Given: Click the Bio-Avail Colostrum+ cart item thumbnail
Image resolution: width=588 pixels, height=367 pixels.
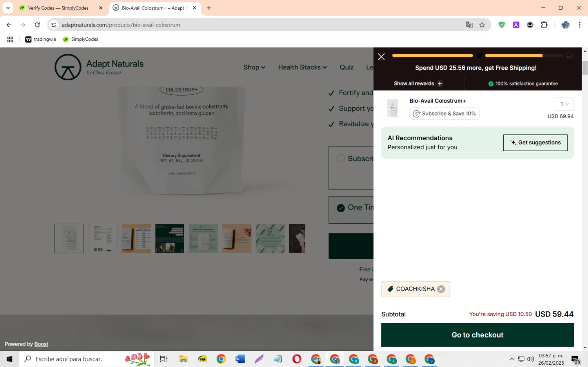Looking at the screenshot, I should point(392,108).
